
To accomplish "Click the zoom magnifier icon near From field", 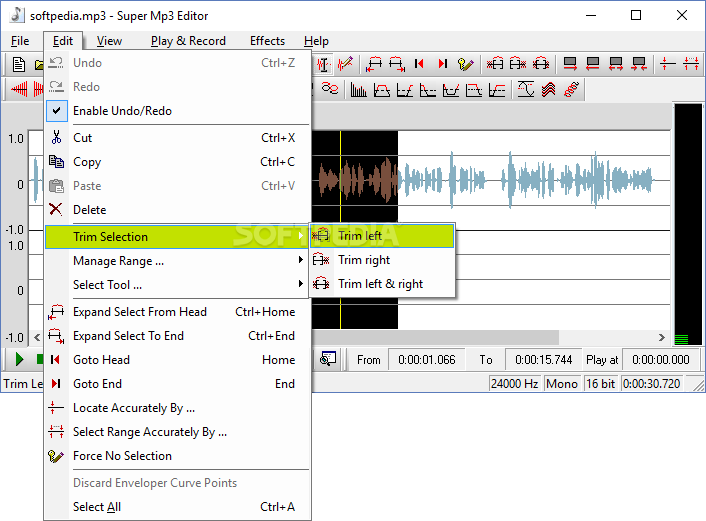I will click(328, 359).
